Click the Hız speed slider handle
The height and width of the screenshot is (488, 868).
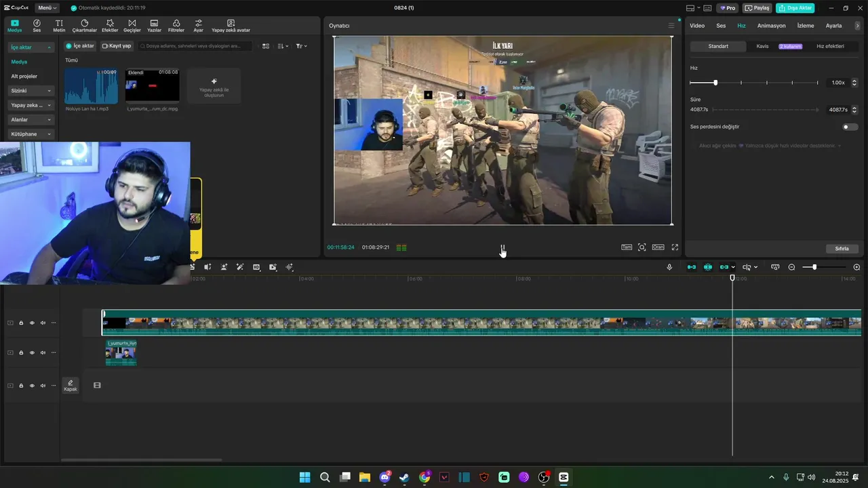tap(715, 83)
